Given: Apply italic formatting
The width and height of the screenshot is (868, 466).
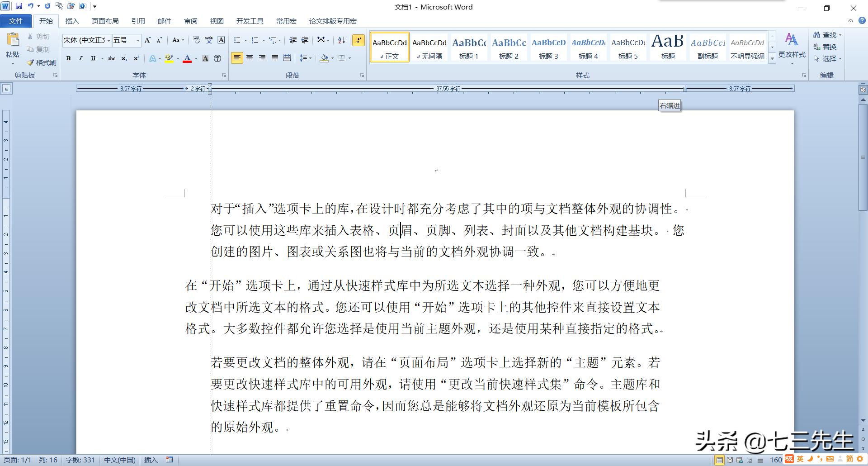Looking at the screenshot, I should coord(80,58).
